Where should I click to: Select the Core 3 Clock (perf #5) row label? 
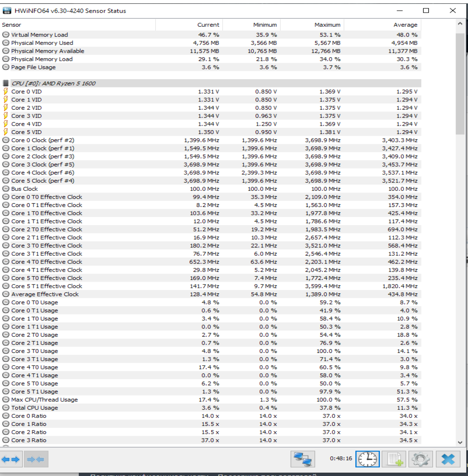(x=43, y=164)
